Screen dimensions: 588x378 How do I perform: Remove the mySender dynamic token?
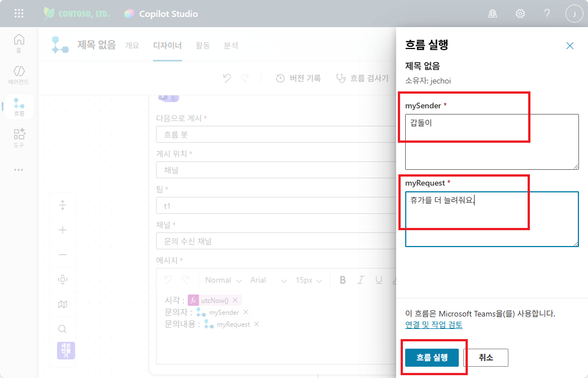tap(245, 312)
